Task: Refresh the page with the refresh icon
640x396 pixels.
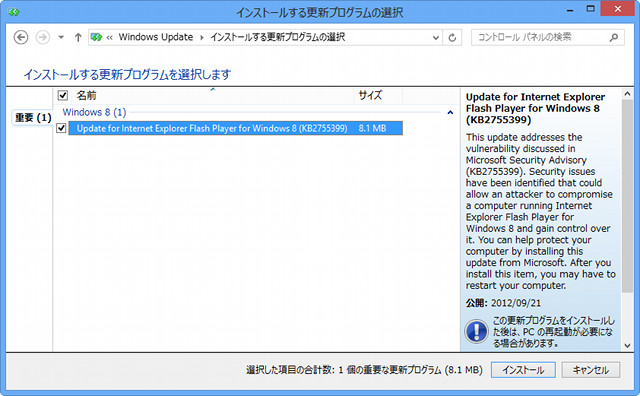Action: [452, 38]
